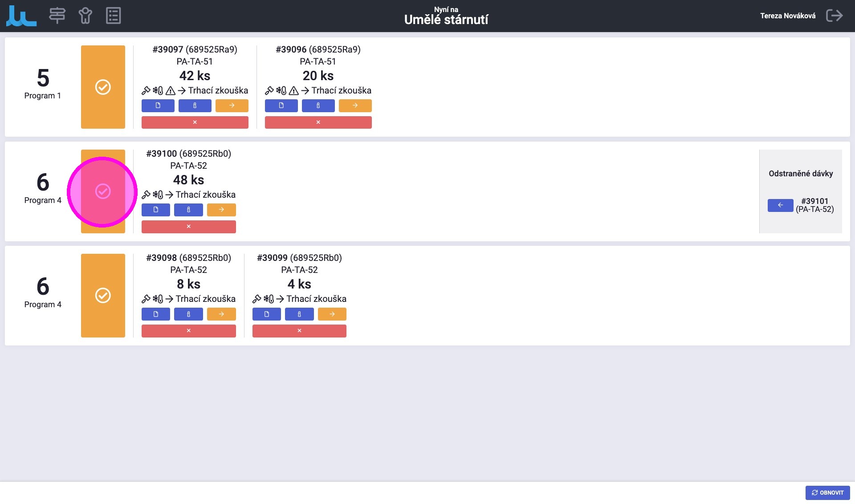
Task: Confirm the bottom Program 4 checkmark panel
Action: point(103,296)
